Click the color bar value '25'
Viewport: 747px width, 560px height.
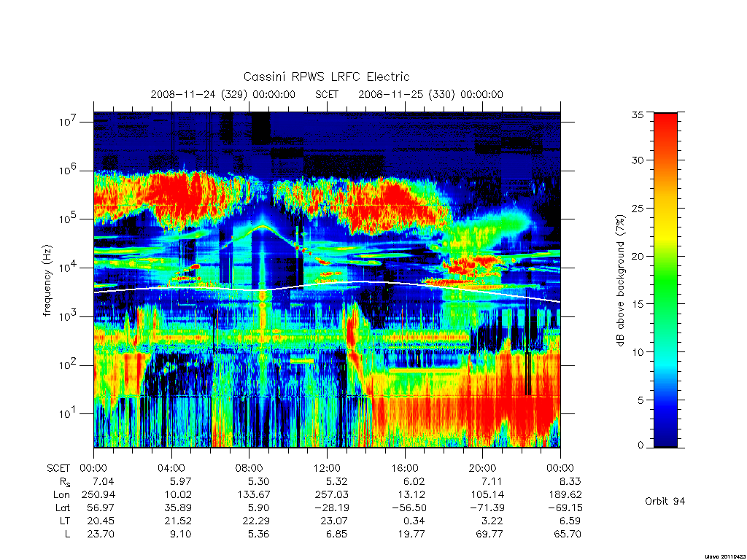pos(637,208)
